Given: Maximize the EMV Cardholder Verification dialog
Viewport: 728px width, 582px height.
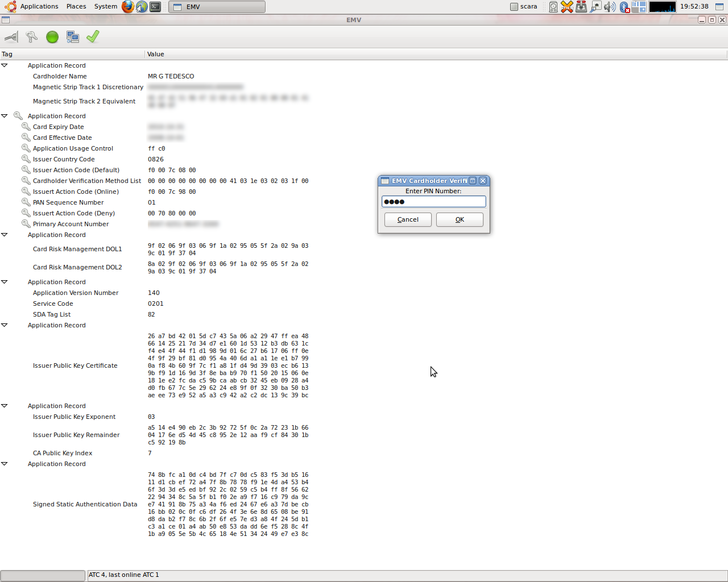Looking at the screenshot, I should pos(473,181).
